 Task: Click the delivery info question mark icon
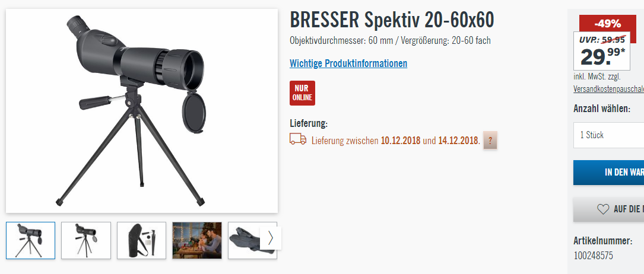pyautogui.click(x=490, y=141)
